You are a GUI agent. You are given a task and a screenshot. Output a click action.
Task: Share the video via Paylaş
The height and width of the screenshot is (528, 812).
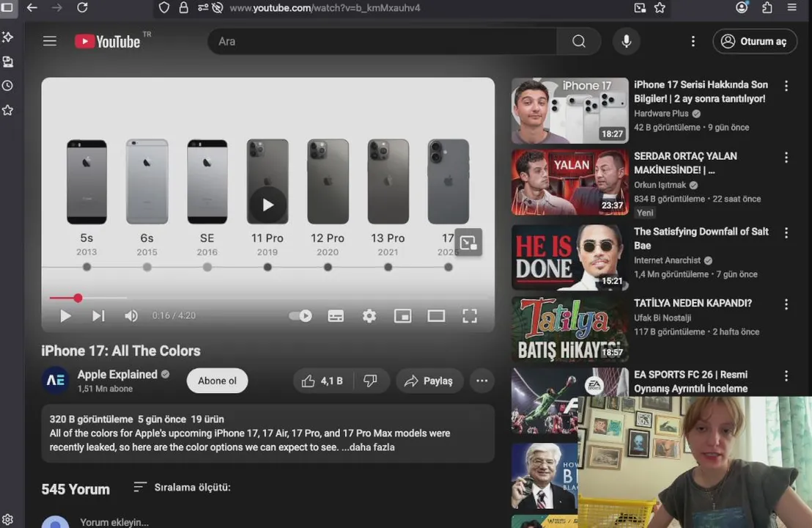[x=429, y=381]
